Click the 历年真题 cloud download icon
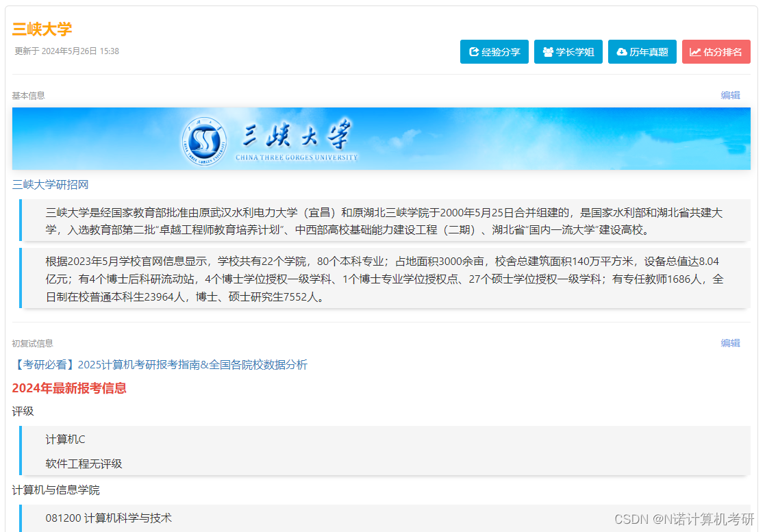This screenshot has height=532, width=765. (622, 51)
